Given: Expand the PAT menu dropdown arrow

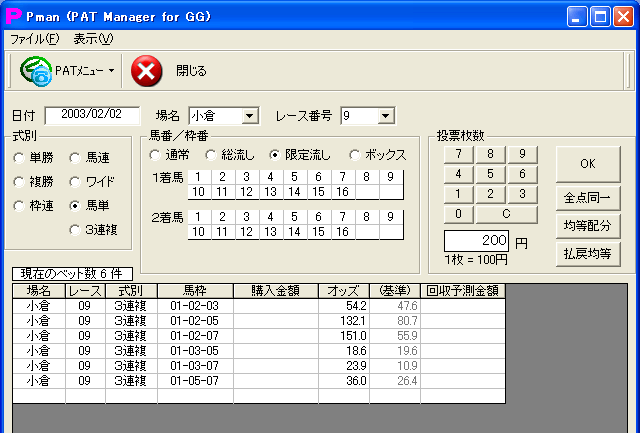Looking at the screenshot, I should [x=111, y=71].
